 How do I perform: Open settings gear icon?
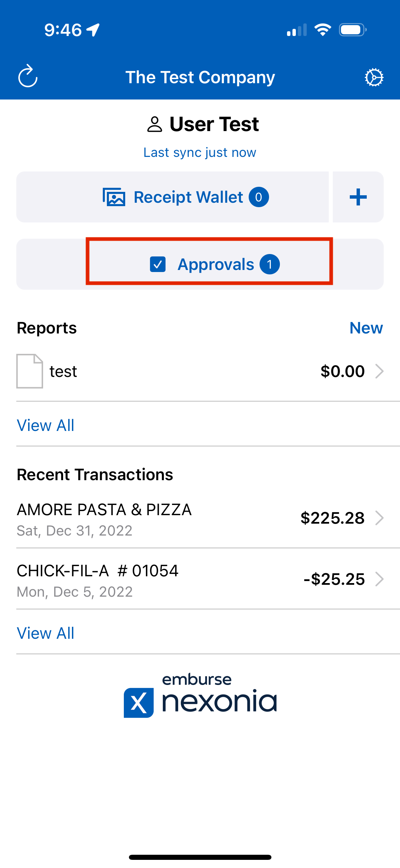[374, 77]
